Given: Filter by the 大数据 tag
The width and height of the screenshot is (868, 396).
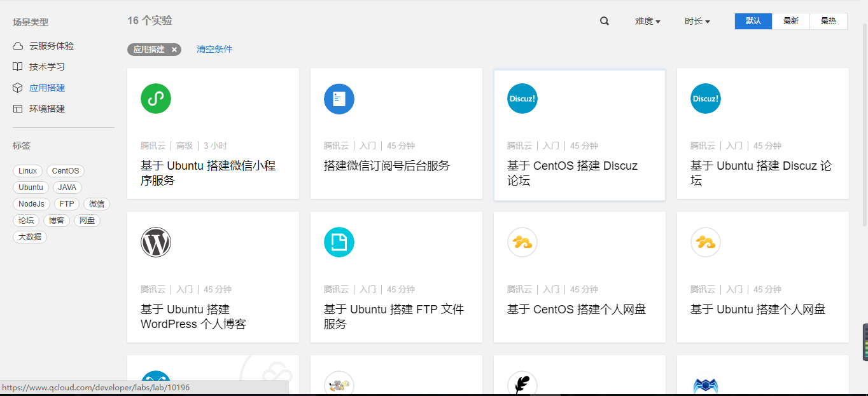Looking at the screenshot, I should point(30,237).
